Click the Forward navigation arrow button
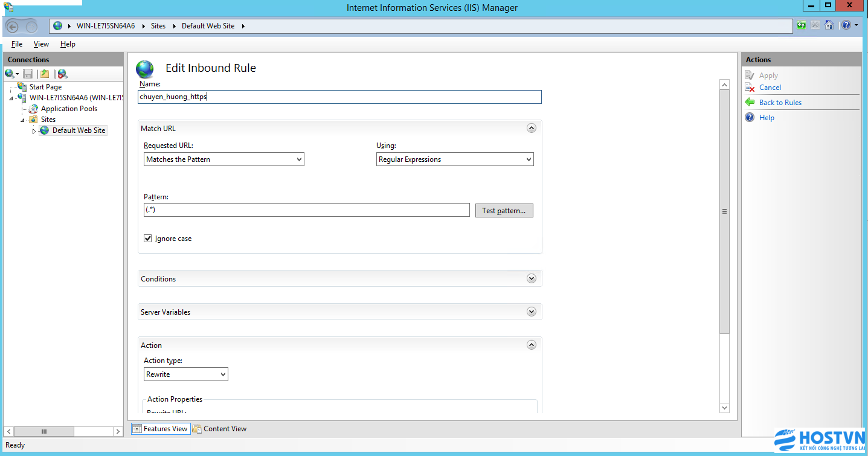The image size is (868, 456). tap(30, 26)
